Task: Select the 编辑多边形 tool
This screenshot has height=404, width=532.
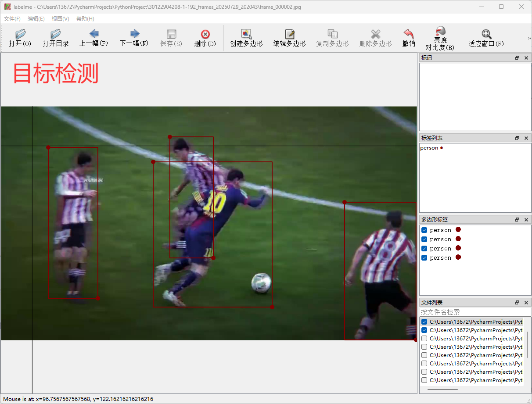Action: pos(290,34)
